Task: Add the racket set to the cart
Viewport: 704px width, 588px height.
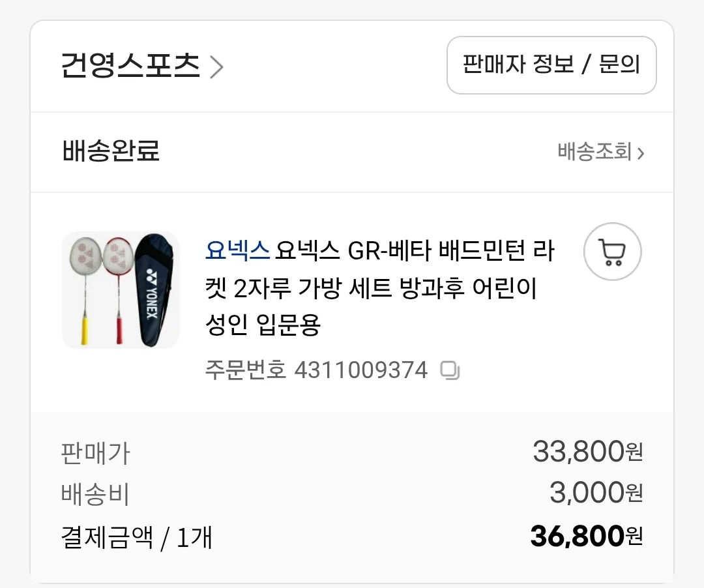Action: point(612,252)
